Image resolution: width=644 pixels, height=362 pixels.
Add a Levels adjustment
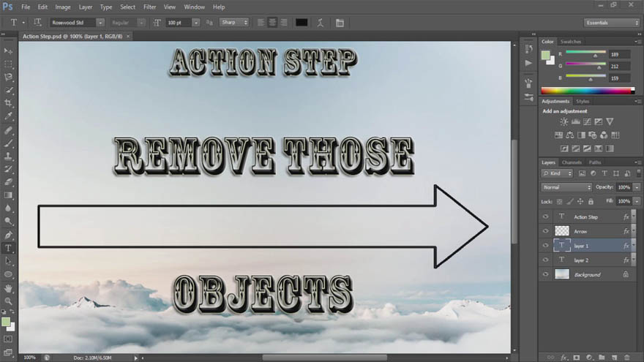click(575, 121)
